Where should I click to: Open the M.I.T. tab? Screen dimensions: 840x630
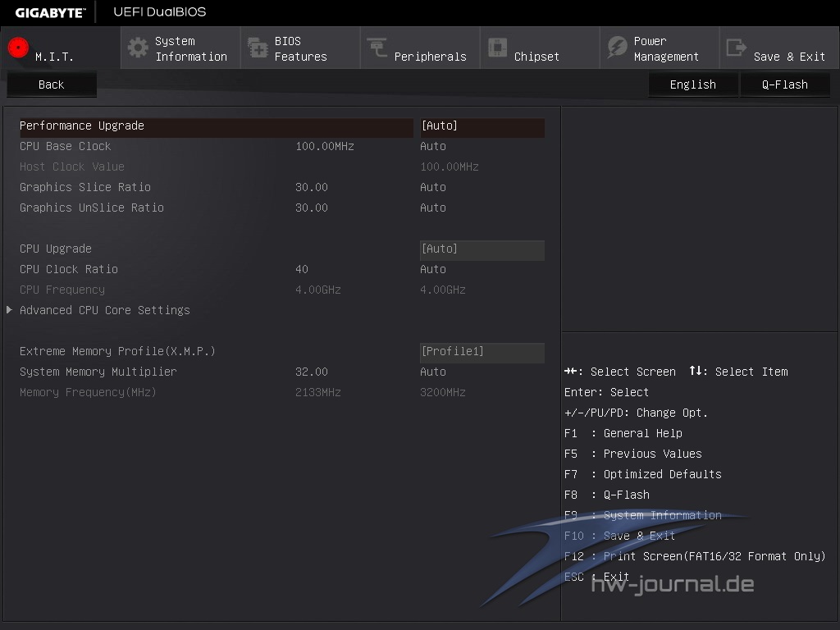(x=61, y=48)
